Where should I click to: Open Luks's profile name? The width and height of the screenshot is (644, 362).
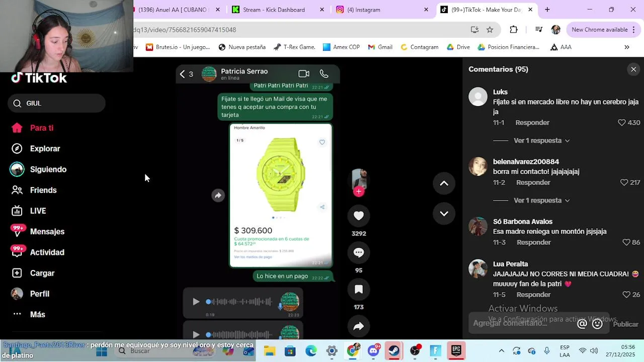pyautogui.click(x=500, y=92)
